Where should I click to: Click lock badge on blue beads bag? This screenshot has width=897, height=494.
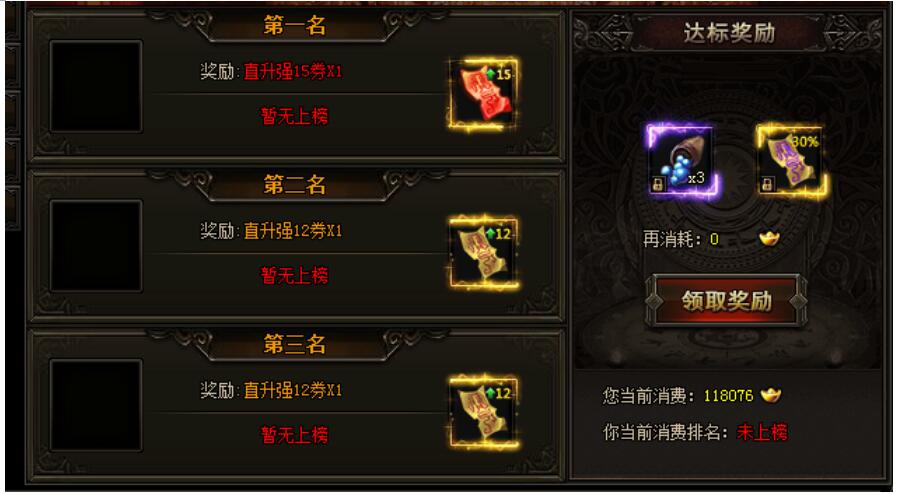point(658,184)
